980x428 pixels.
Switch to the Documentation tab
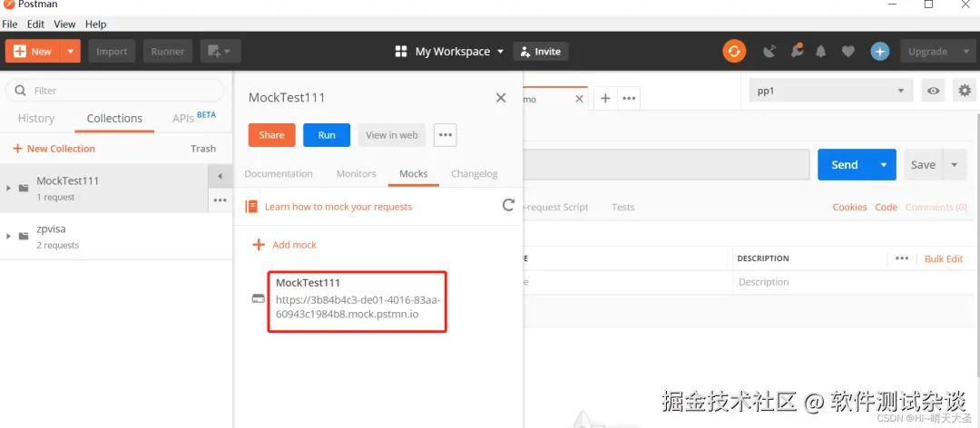[x=279, y=174]
